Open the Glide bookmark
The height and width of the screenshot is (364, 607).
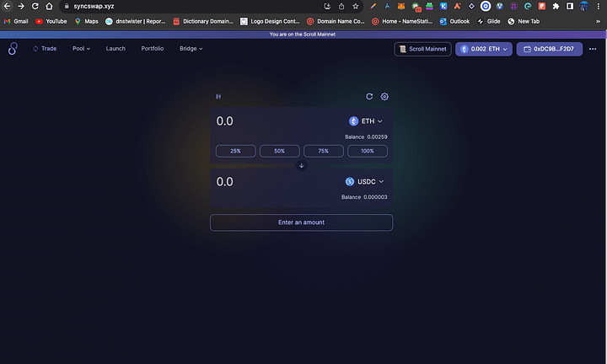[x=488, y=21]
